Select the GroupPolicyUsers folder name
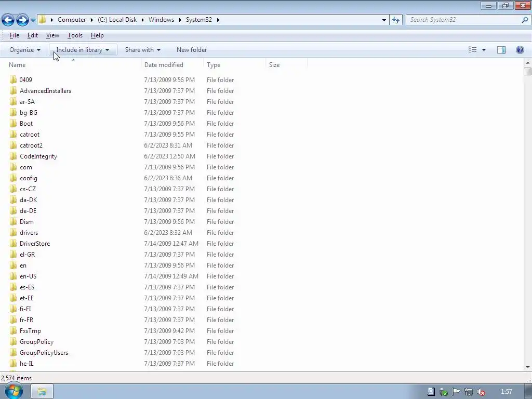The image size is (532, 399). pos(44,353)
